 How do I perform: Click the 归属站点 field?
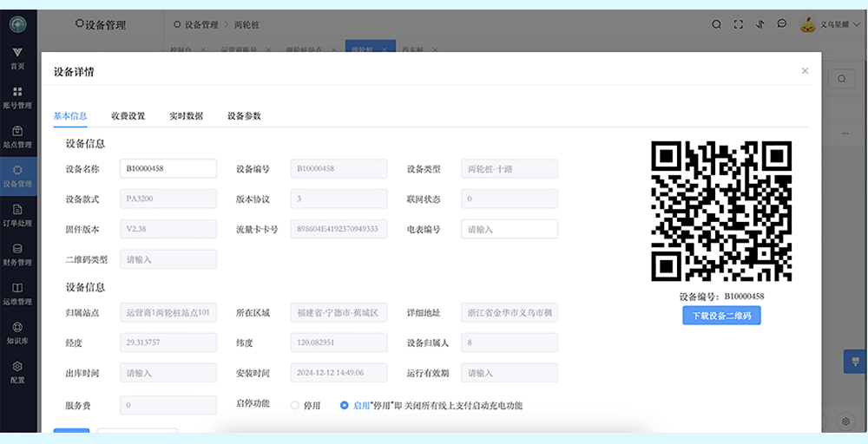coord(168,312)
